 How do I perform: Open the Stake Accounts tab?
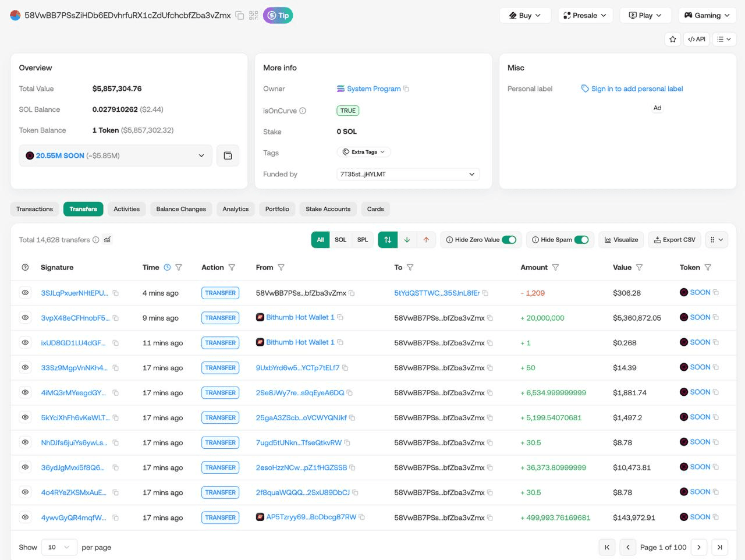(328, 209)
